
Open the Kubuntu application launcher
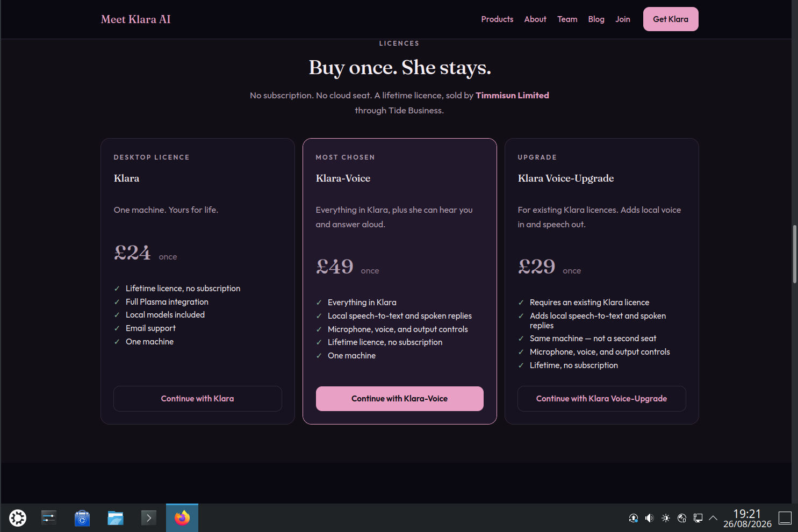coord(18,518)
